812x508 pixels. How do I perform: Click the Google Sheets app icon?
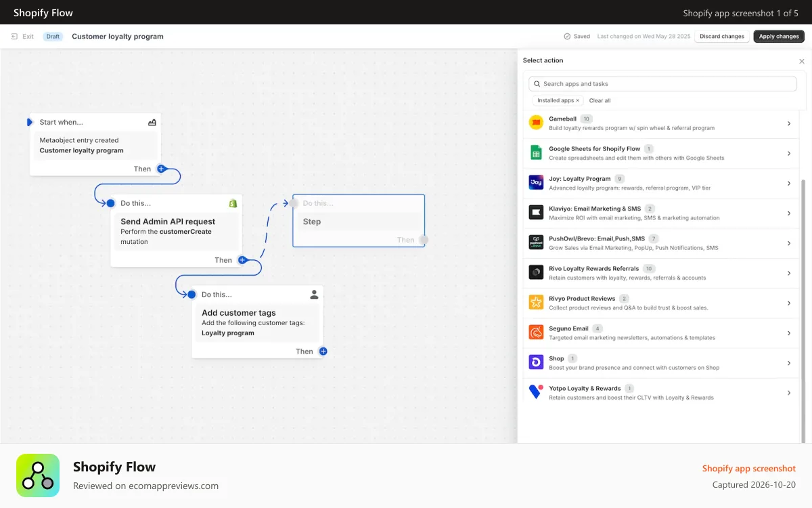click(536, 153)
